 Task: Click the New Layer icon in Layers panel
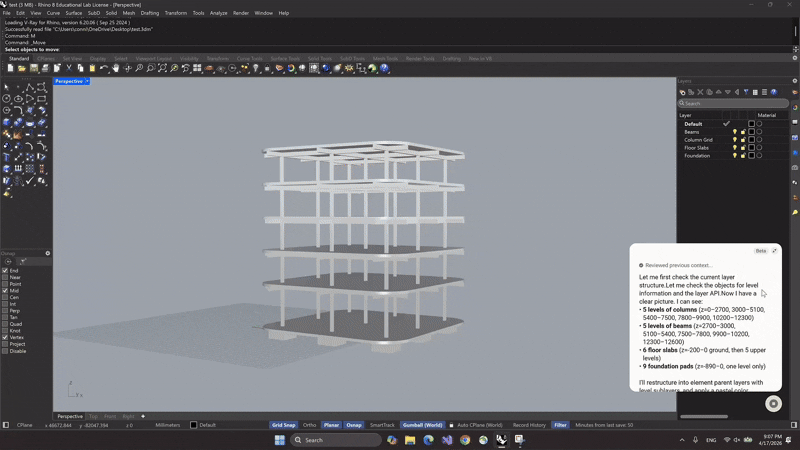[x=682, y=92]
